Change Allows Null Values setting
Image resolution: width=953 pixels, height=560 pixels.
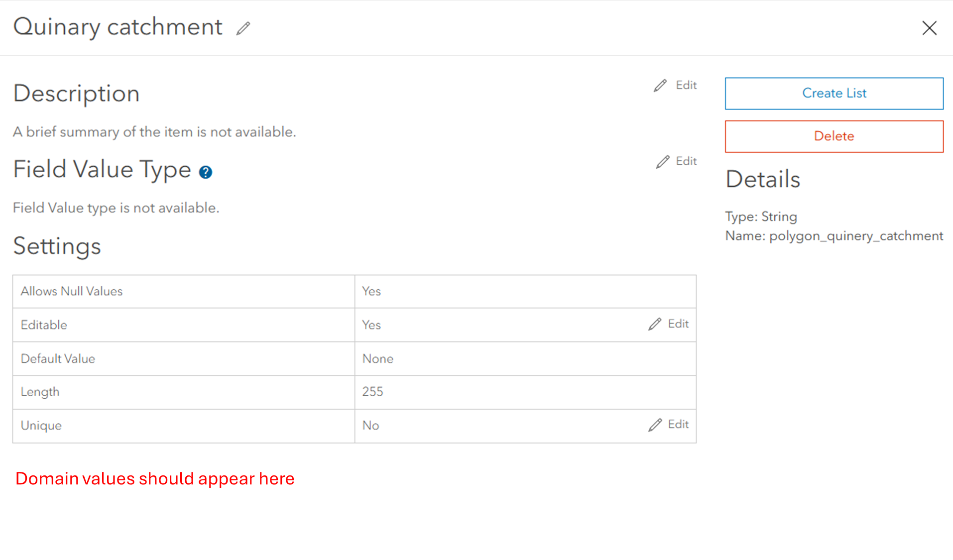(x=371, y=291)
